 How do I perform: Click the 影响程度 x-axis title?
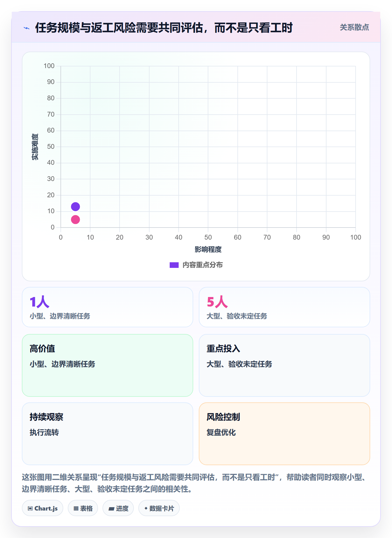208,249
